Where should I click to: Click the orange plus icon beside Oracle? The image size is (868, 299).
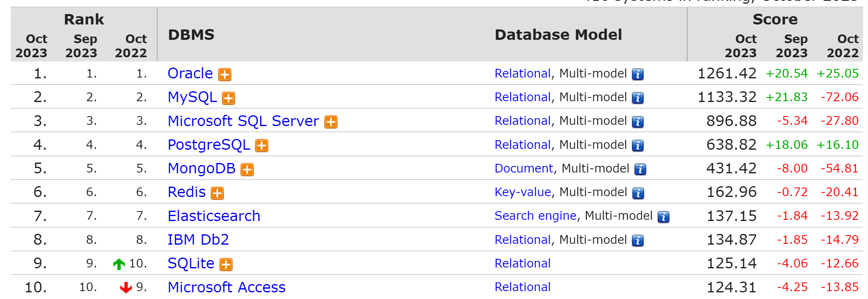click(225, 75)
